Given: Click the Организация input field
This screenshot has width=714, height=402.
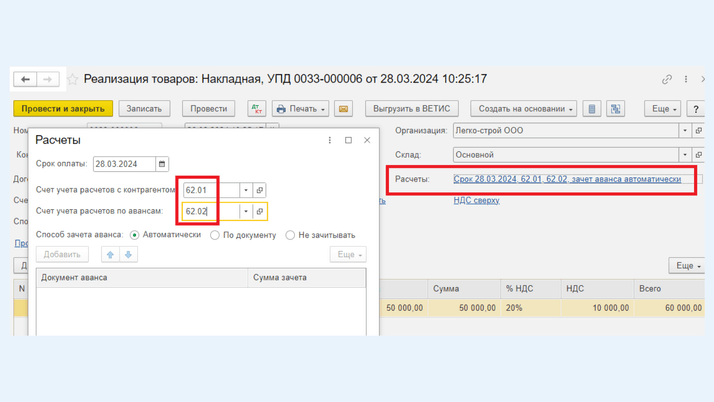Looking at the screenshot, I should point(566,131).
